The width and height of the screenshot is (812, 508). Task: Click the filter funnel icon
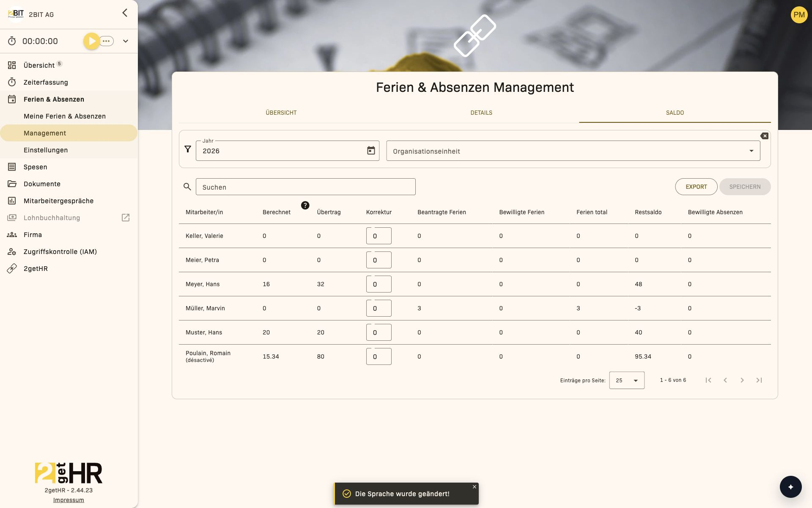point(188,149)
